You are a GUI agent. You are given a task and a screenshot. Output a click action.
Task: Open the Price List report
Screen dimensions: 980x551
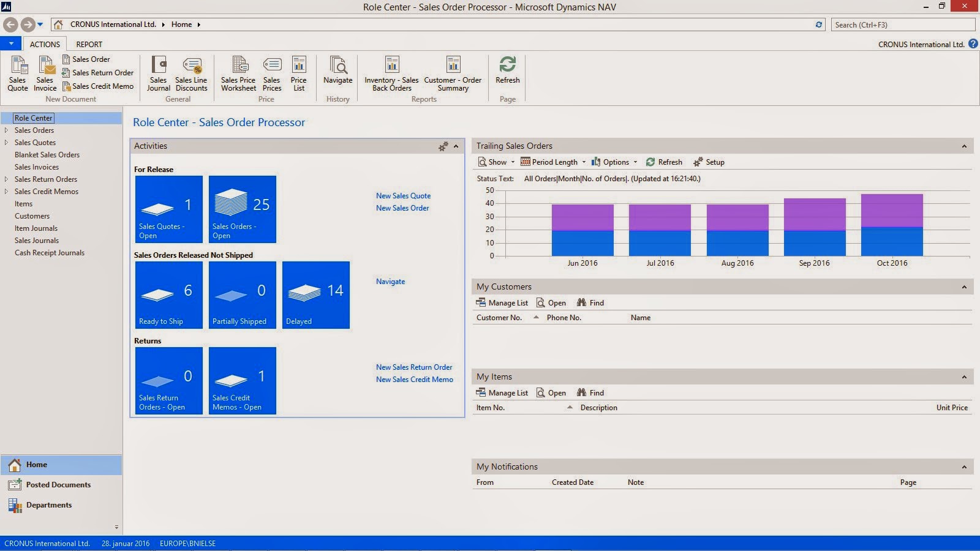[x=299, y=73]
